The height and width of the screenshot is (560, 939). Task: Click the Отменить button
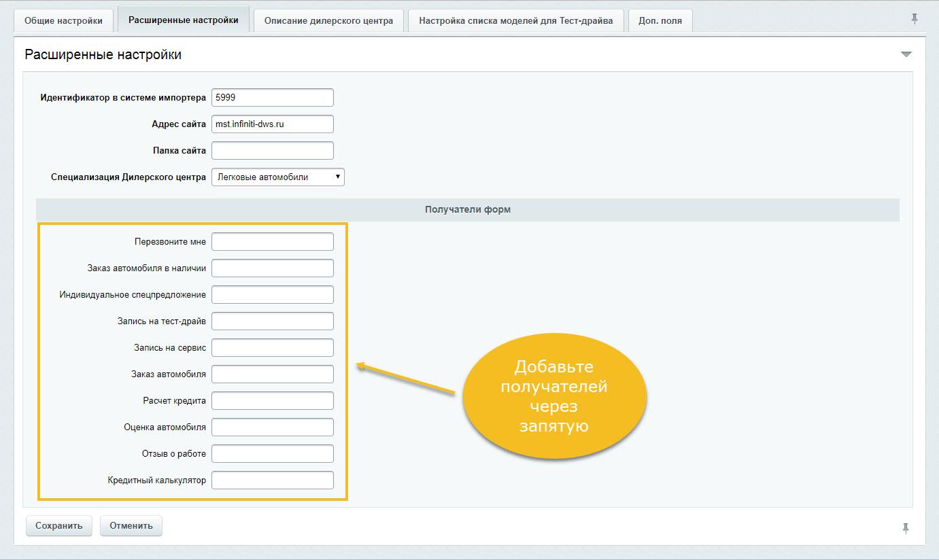point(131,525)
